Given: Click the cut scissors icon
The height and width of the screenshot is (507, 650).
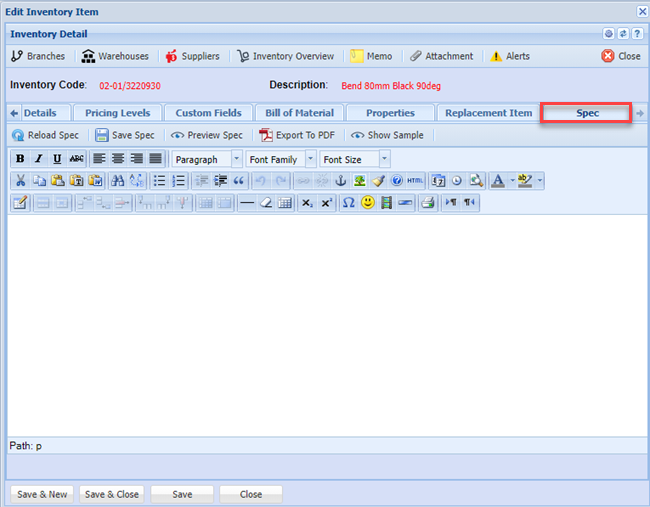Looking at the screenshot, I should click(x=20, y=181).
